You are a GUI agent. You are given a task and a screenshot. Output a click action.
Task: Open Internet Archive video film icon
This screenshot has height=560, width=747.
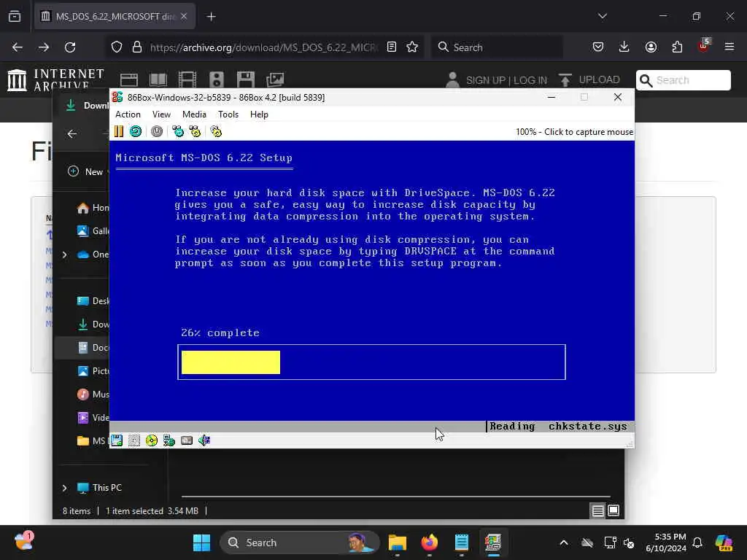point(187,79)
